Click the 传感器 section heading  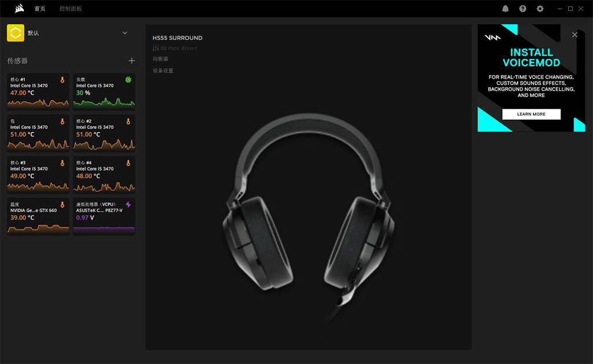coord(17,61)
